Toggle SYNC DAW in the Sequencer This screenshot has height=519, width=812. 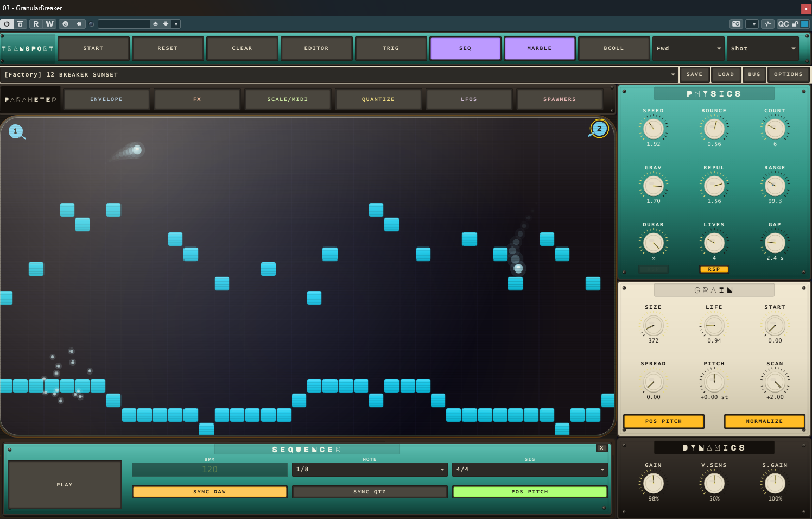click(210, 492)
